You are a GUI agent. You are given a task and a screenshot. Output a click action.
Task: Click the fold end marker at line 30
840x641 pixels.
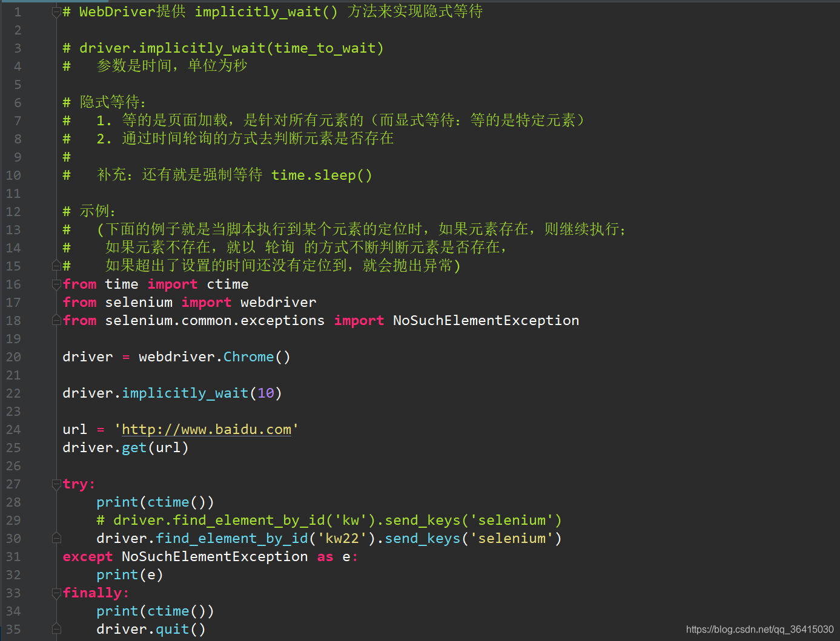[x=56, y=538]
